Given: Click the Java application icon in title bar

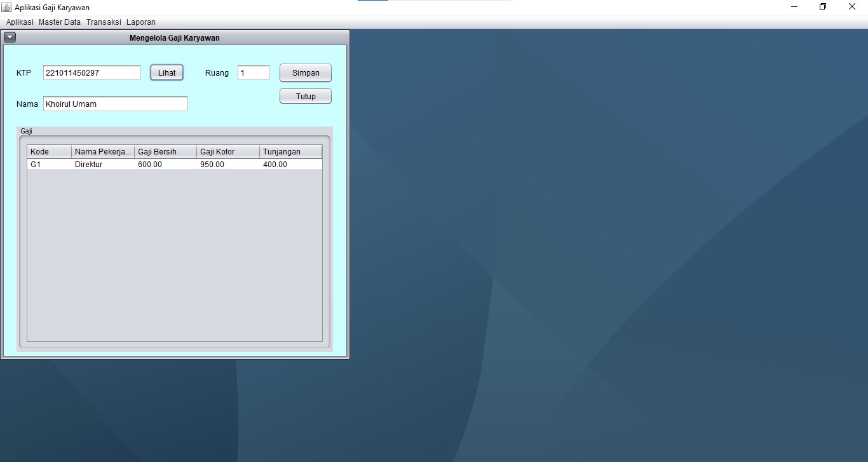Looking at the screenshot, I should 7,7.
